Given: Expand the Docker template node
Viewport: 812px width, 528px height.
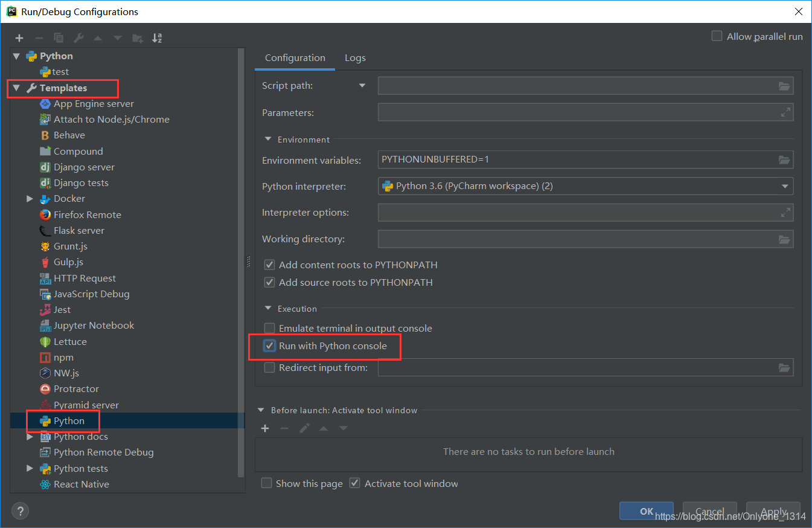Looking at the screenshot, I should (x=30, y=198).
